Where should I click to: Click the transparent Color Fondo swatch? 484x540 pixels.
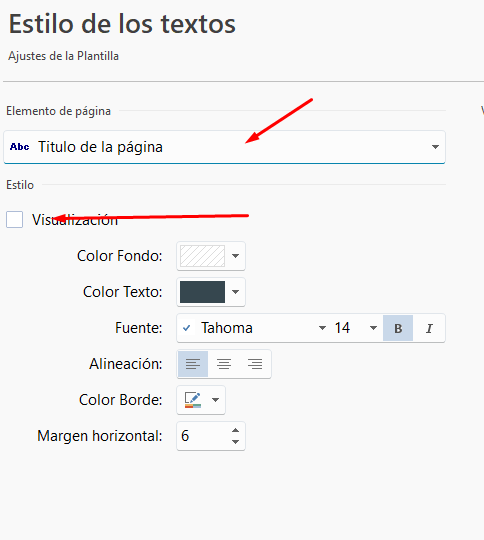click(x=203, y=256)
